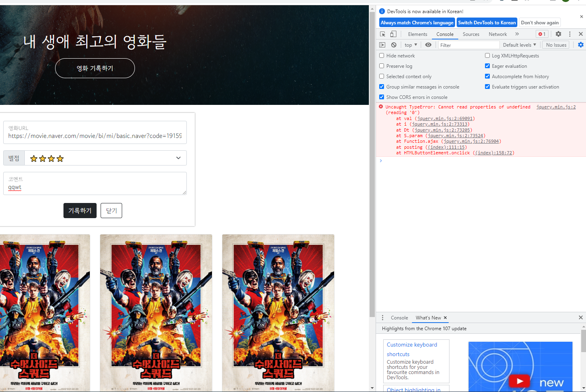Close the DevTools panel
The height and width of the screenshot is (392, 586).
point(581,34)
